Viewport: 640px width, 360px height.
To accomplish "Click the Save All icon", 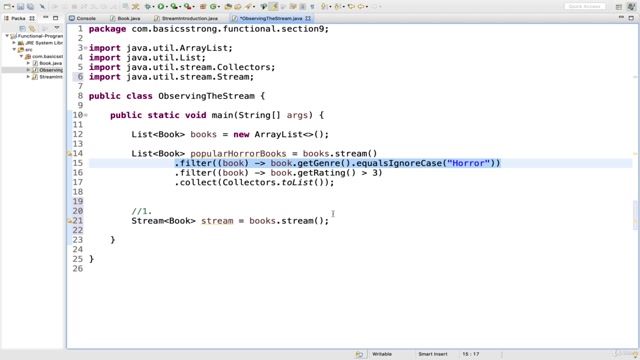I will 30,7.
